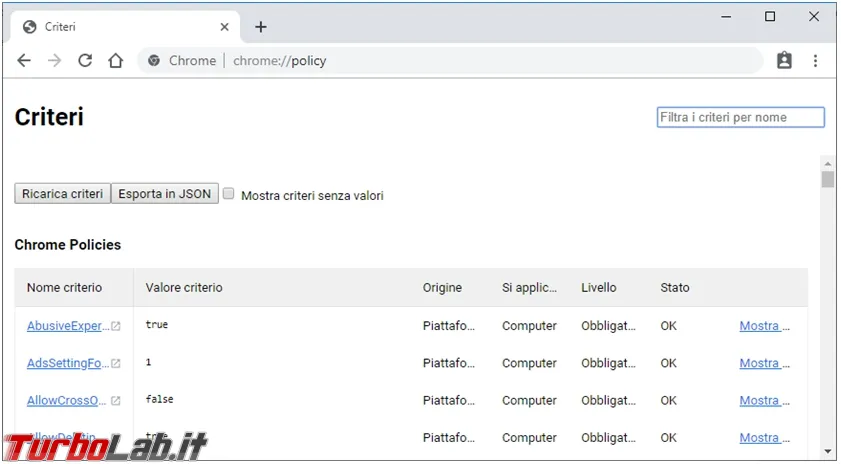Click the page scrollbar up arrow
This screenshot has width=841, height=464.
(x=828, y=164)
